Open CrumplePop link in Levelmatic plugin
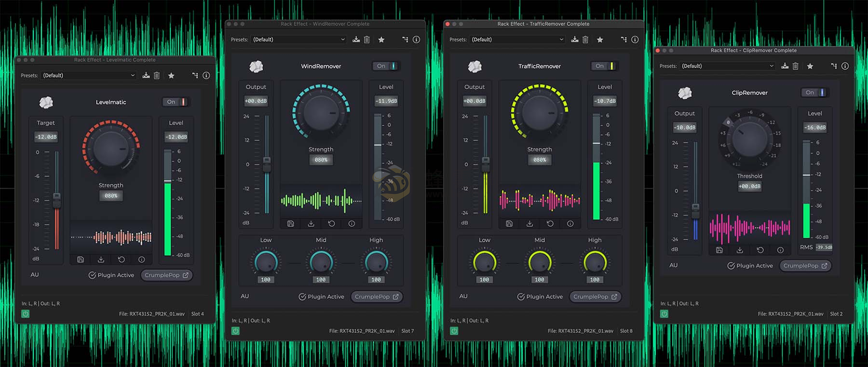Viewport: 868px width, 367px height. 167,275
